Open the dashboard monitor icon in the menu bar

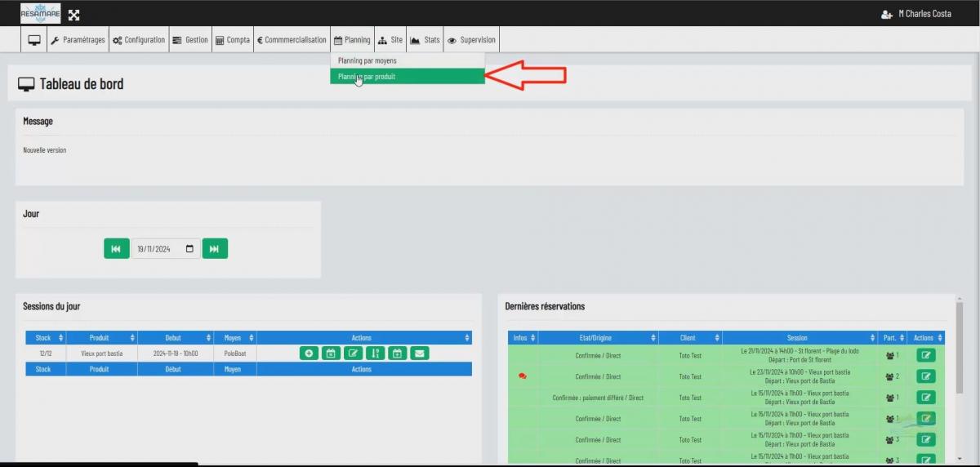pos(34,39)
